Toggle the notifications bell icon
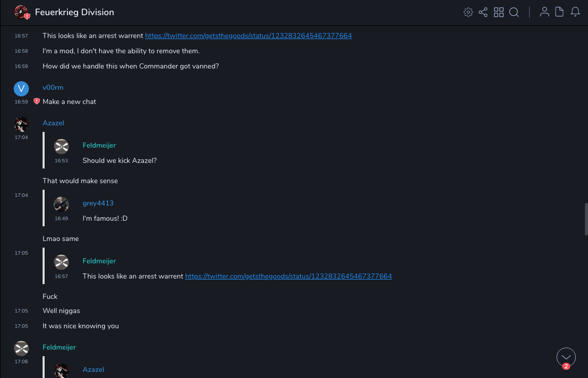 click(575, 12)
